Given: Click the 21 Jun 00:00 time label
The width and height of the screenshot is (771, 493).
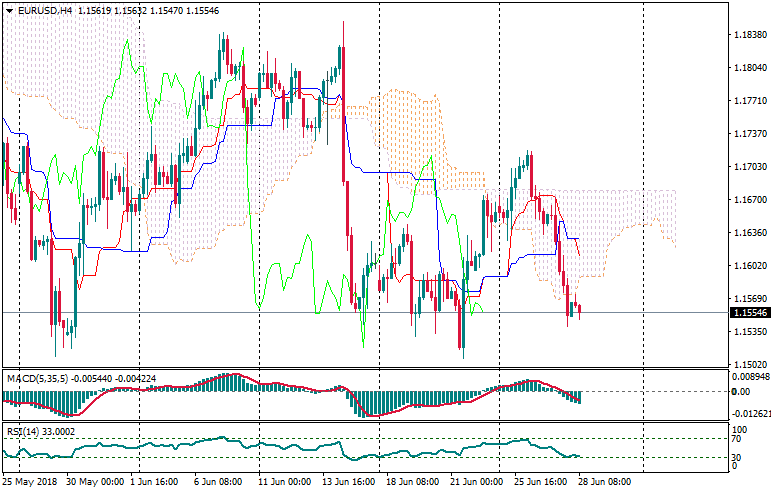Looking at the screenshot, I should (475, 481).
